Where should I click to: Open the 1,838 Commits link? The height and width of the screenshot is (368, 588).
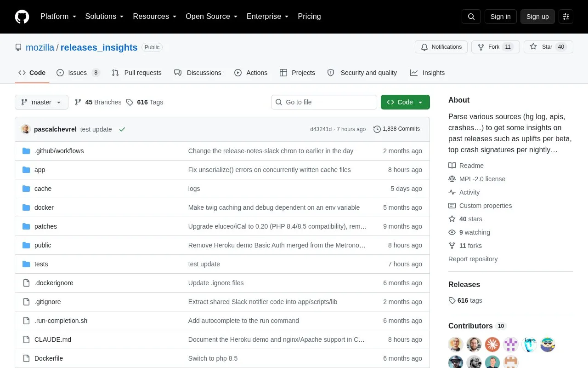[397, 129]
